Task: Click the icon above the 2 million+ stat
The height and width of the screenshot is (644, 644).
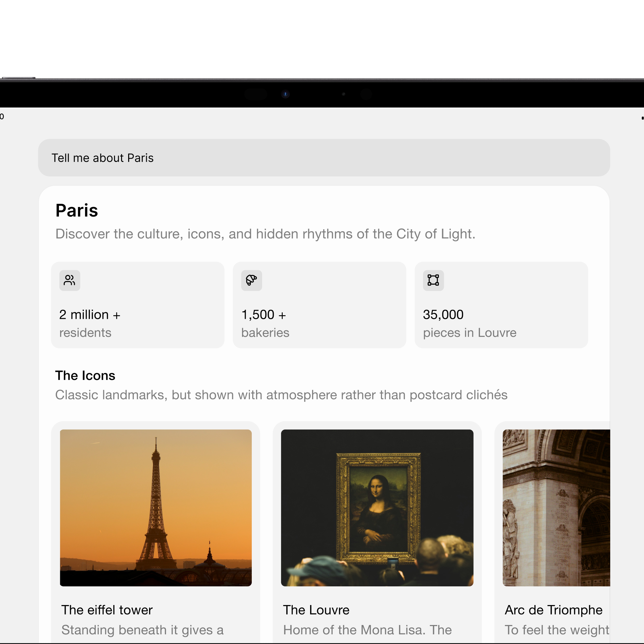Action: 69,280
